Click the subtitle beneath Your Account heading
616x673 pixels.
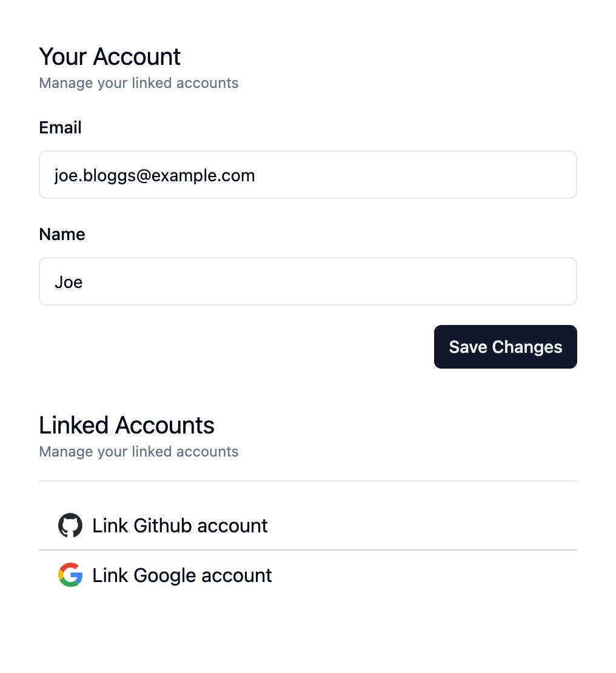139,83
